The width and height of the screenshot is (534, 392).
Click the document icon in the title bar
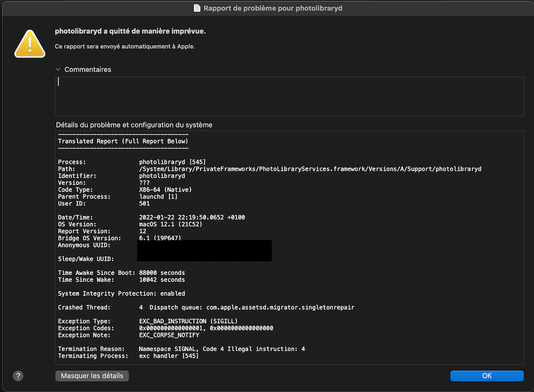[x=197, y=8]
